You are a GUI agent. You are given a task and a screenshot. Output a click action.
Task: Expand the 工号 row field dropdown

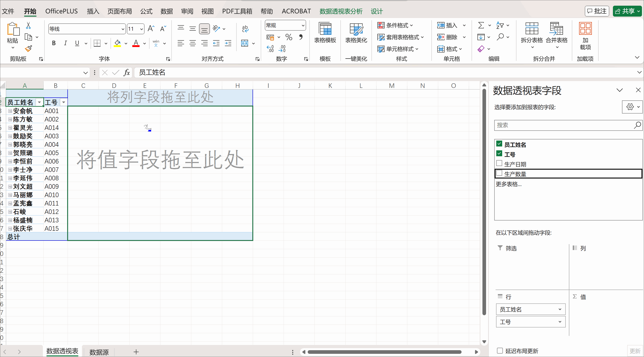point(560,322)
